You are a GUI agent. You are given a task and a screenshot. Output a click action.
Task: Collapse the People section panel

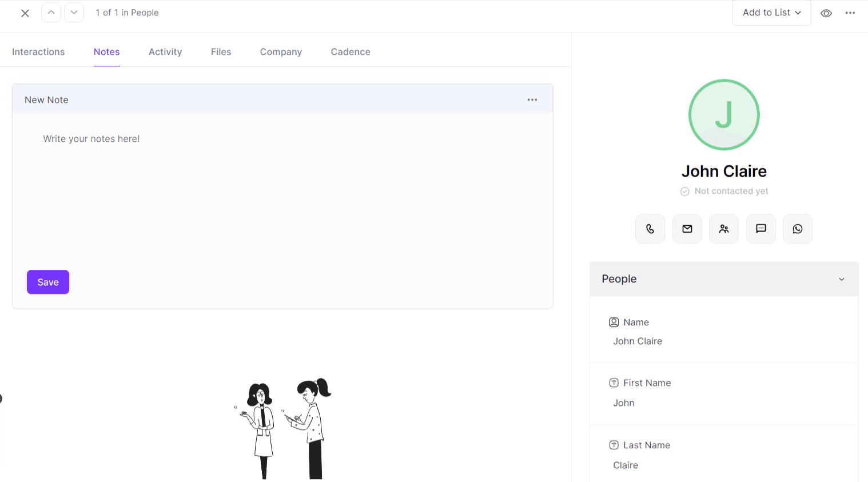(841, 279)
